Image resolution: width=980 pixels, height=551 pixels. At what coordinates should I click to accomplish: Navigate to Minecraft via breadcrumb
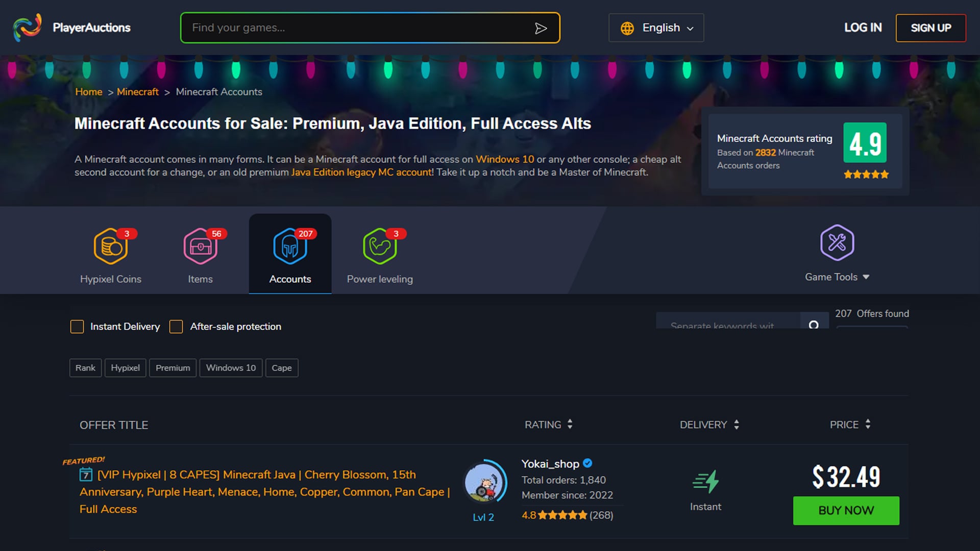(x=137, y=92)
